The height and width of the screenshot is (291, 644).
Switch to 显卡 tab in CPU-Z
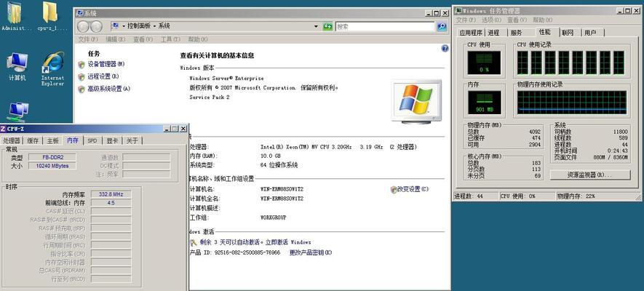[x=112, y=141]
